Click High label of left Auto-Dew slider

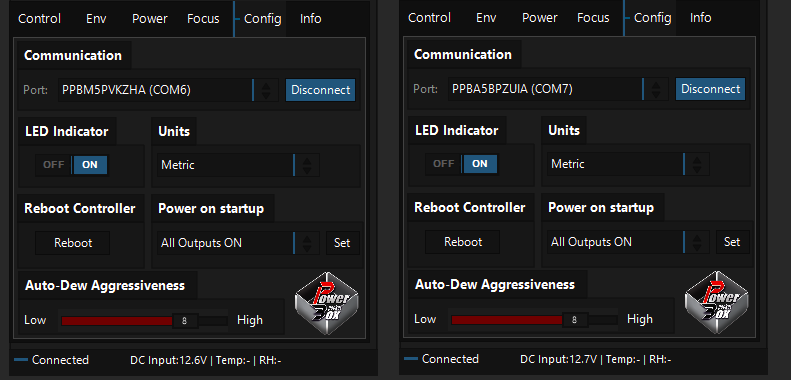pyautogui.click(x=250, y=320)
